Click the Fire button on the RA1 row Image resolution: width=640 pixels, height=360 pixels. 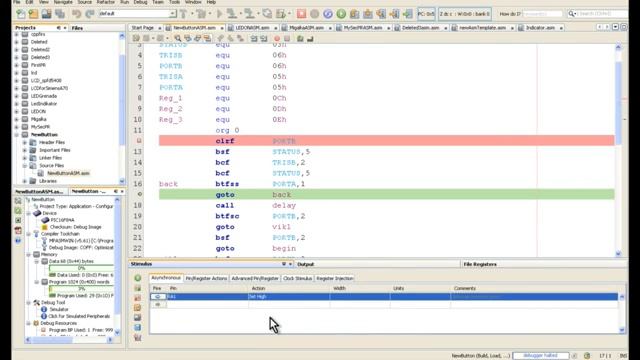pos(158,296)
